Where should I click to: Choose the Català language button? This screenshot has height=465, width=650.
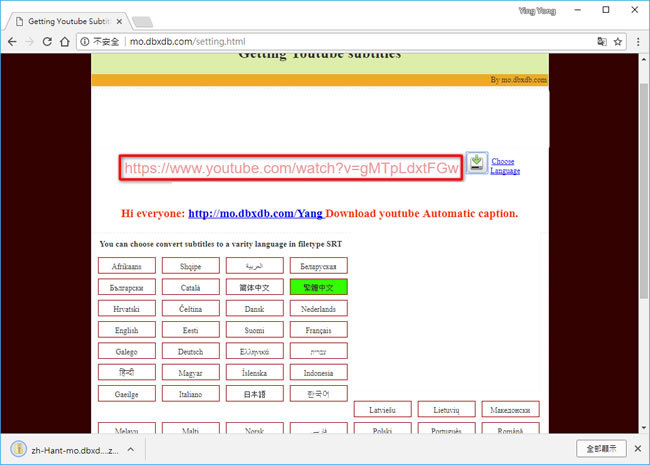point(191,287)
